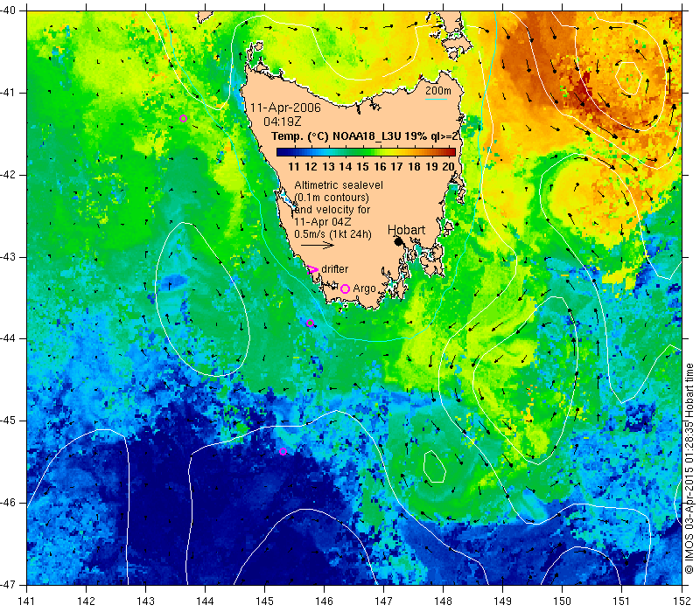700x612 pixels.
Task: Click the magenta Argo legend circle
Action: tap(345, 289)
